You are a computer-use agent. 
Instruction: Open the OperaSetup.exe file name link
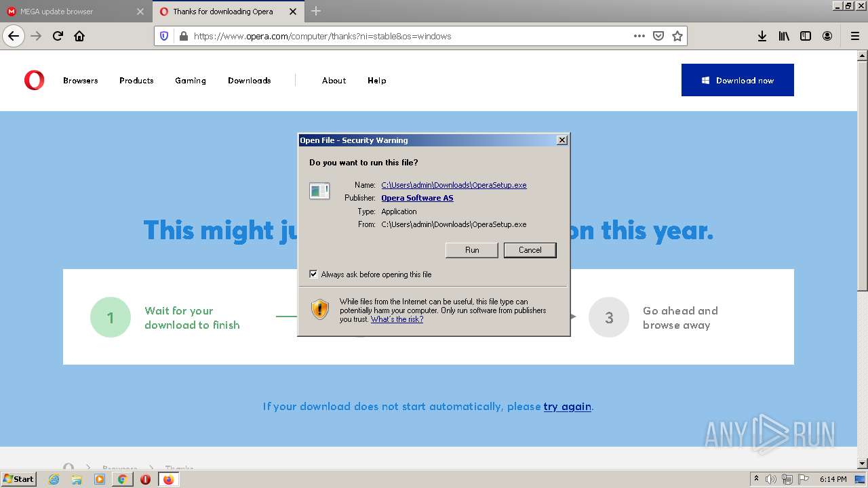454,185
